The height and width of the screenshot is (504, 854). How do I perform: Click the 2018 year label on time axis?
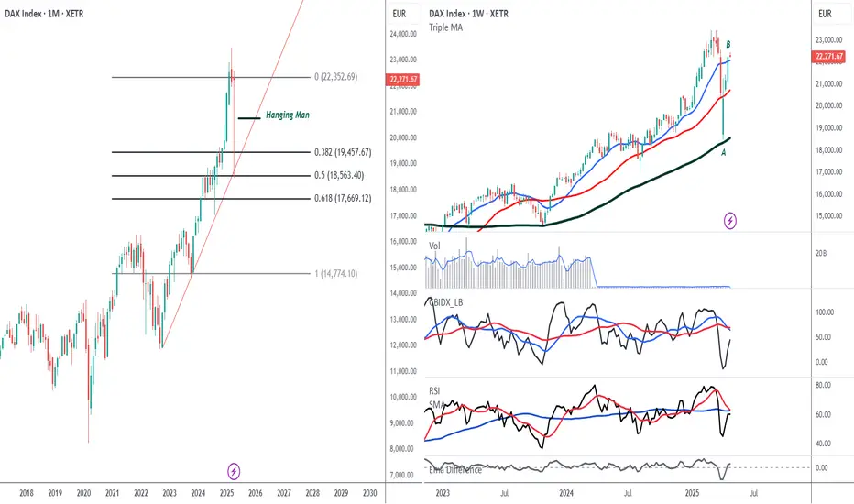click(x=27, y=493)
